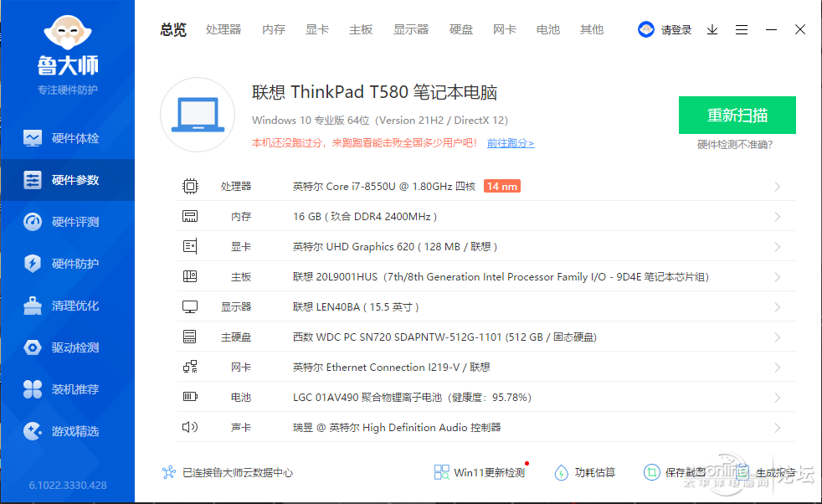
Task: Click the user avatar login icon
Action: [x=646, y=29]
